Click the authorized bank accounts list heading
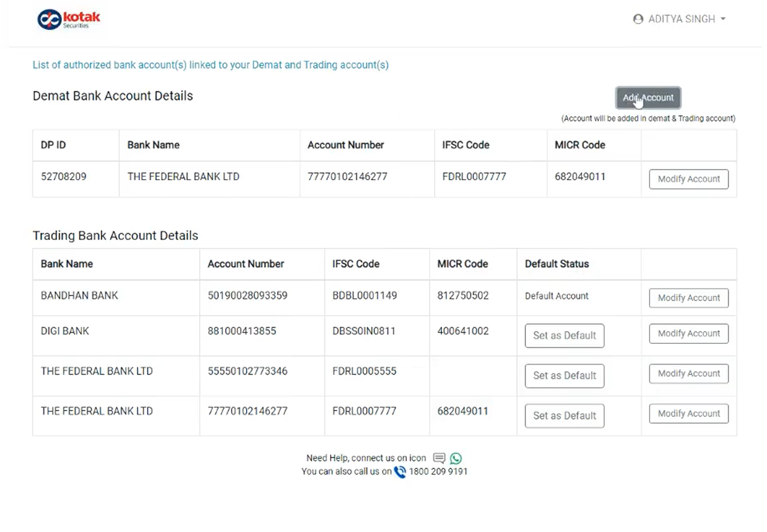767x532 pixels. [210, 65]
